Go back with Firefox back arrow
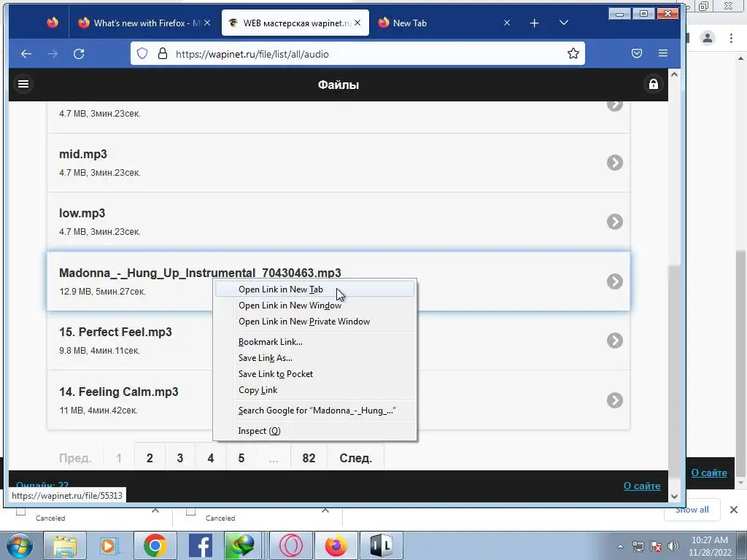Screen dimensions: 747x560 [26, 54]
